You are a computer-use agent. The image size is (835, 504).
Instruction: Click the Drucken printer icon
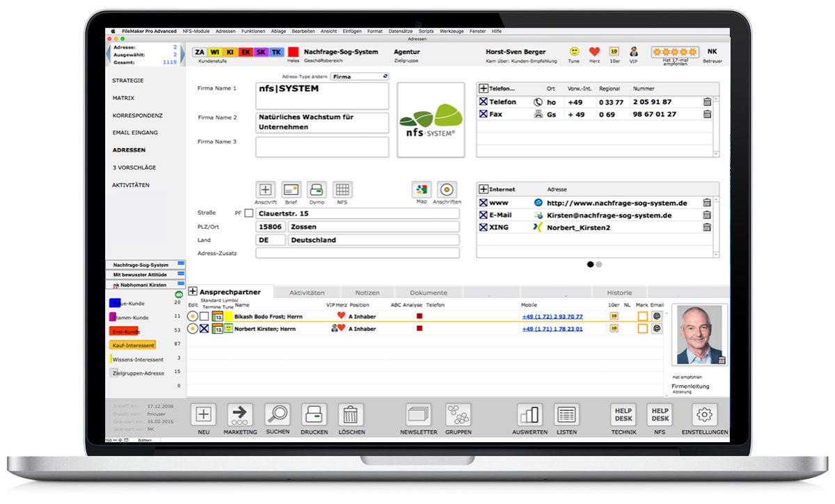coord(314,415)
